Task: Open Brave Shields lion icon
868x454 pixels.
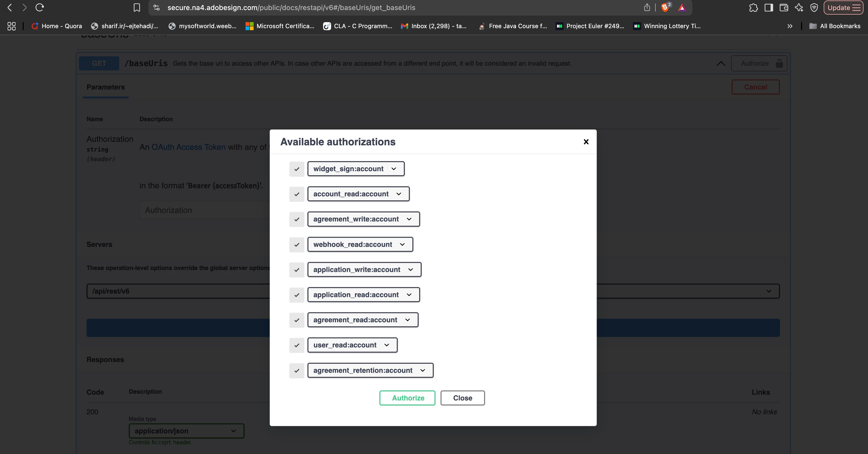Action: pyautogui.click(x=665, y=7)
